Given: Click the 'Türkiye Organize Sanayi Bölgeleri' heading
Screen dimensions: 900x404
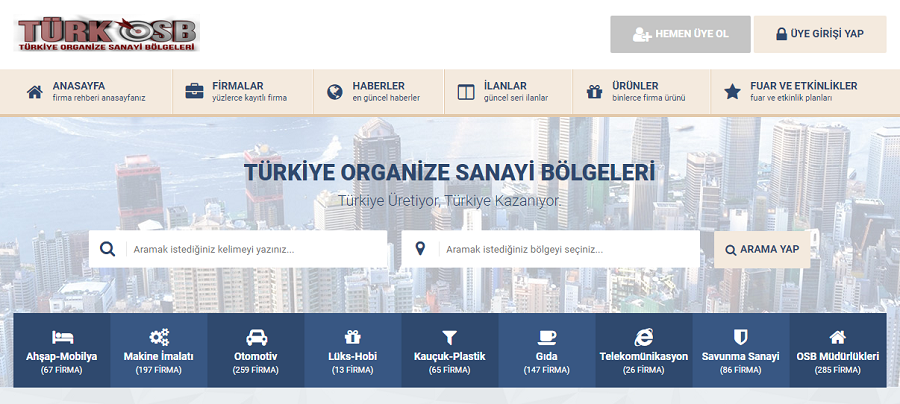Looking at the screenshot, I should [x=449, y=173].
